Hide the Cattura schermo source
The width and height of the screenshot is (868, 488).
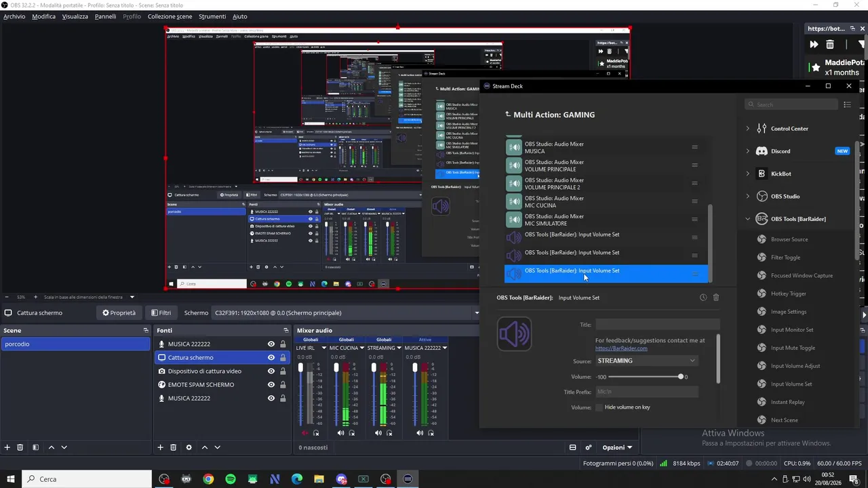coord(271,358)
